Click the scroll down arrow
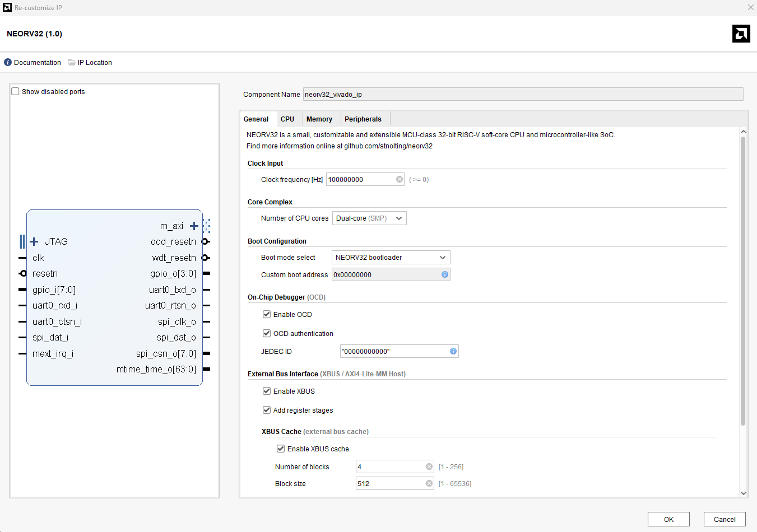This screenshot has width=757, height=532. pos(744,493)
